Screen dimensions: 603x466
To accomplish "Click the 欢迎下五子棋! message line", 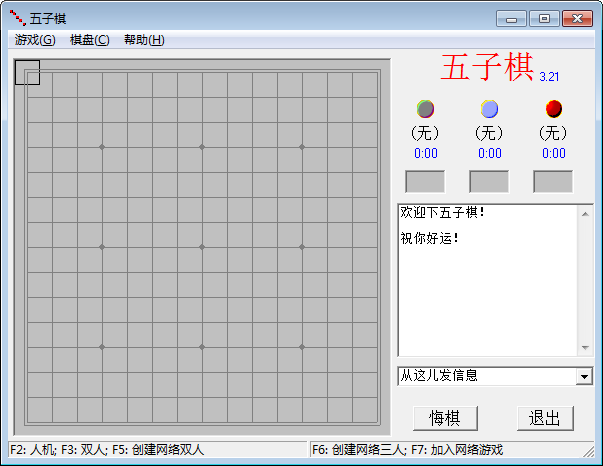I will [x=442, y=212].
